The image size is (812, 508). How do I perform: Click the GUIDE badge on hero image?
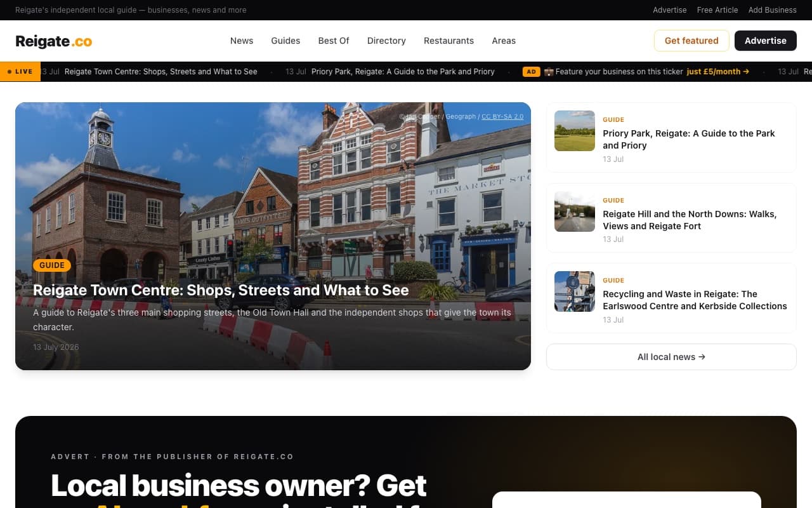(x=52, y=265)
